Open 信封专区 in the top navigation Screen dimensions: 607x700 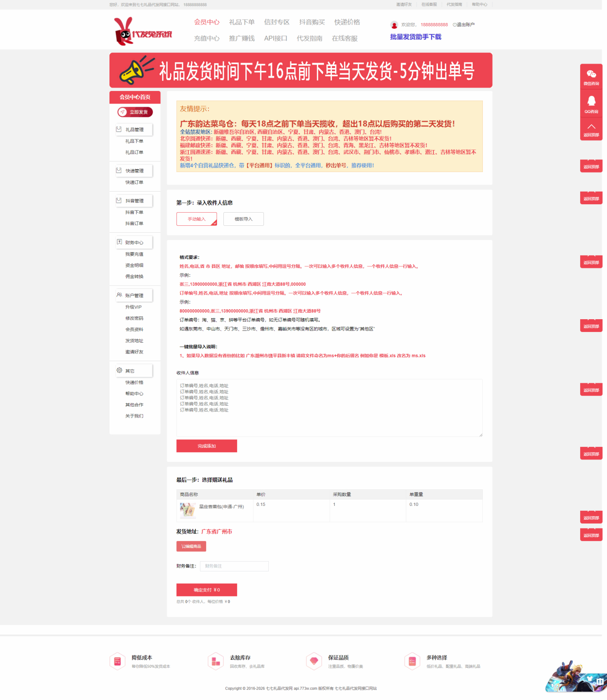click(x=277, y=22)
